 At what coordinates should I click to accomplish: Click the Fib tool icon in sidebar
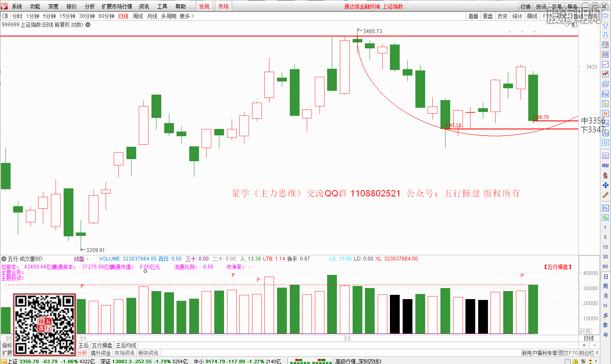[x=605, y=94]
